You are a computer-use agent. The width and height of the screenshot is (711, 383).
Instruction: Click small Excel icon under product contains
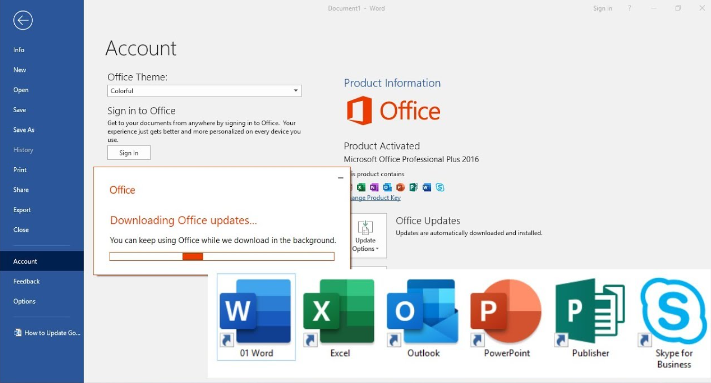pos(361,187)
